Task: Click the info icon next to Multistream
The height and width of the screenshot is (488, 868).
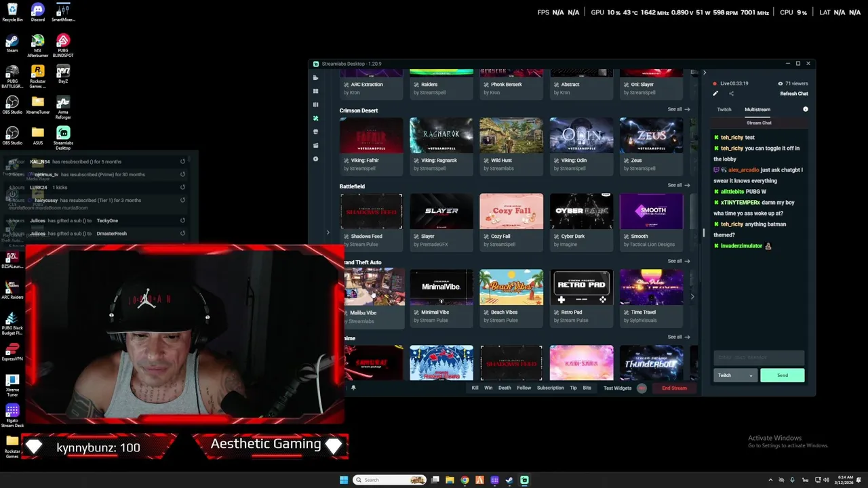Action: pyautogui.click(x=806, y=109)
